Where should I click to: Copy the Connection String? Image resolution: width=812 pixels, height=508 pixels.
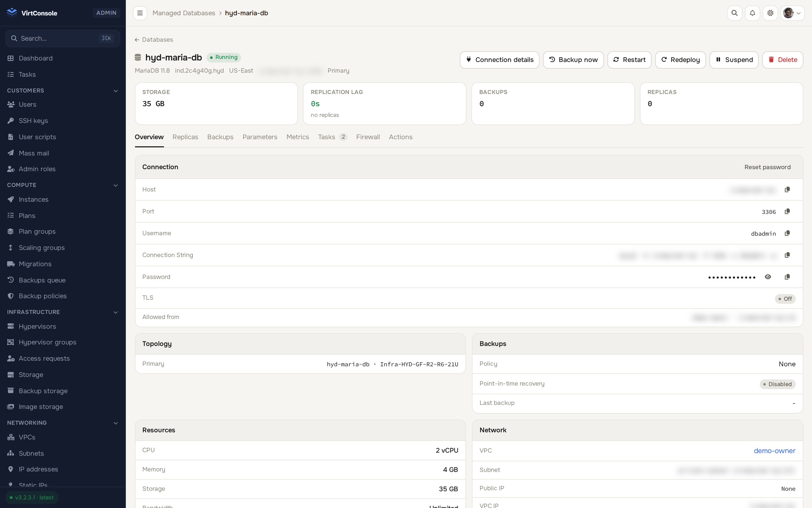[787, 255]
